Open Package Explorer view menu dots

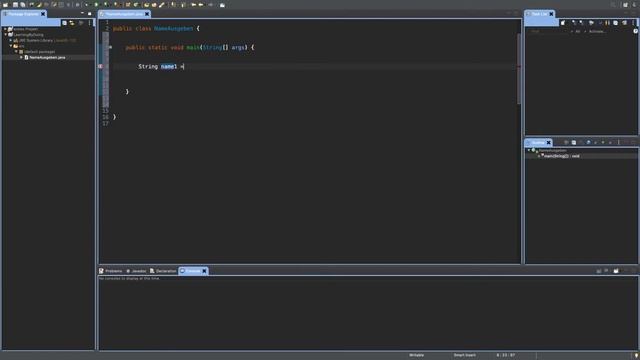[89, 23]
